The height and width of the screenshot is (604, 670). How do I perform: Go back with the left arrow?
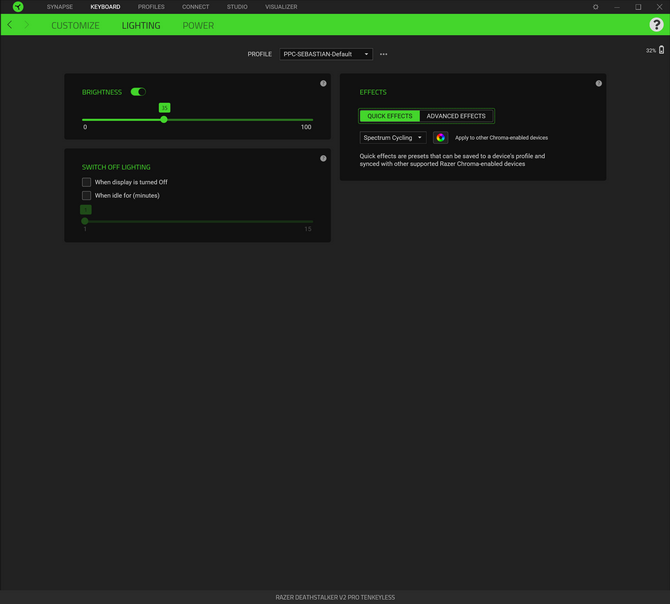pos(10,25)
